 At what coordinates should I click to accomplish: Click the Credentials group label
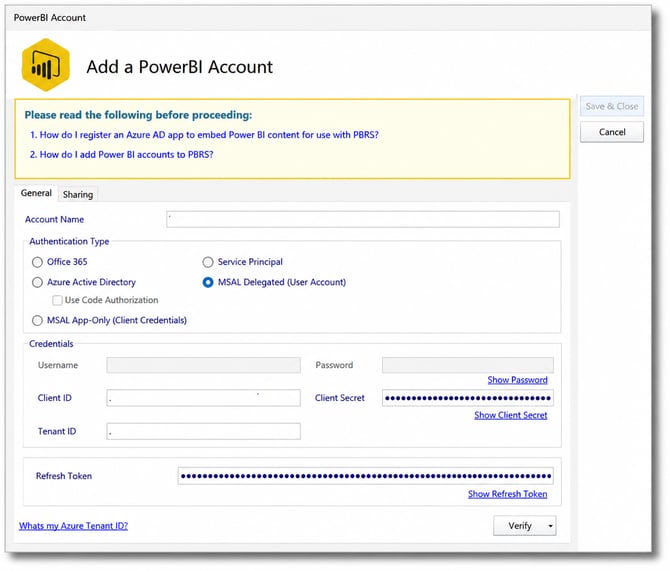tap(51, 344)
